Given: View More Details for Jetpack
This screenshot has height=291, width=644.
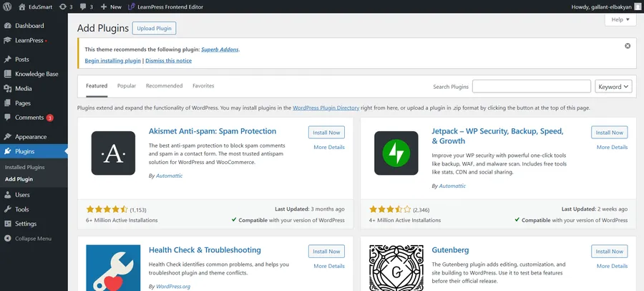Looking at the screenshot, I should pos(612,148).
